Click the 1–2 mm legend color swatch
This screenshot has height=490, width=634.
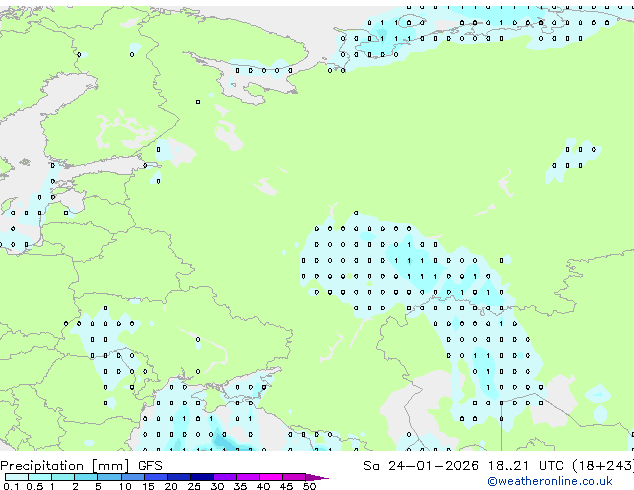63,477
